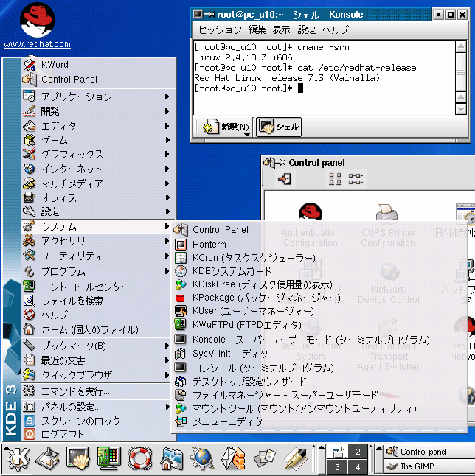Switch Control panel to icon view
475x476 pixels.
coord(335,179)
